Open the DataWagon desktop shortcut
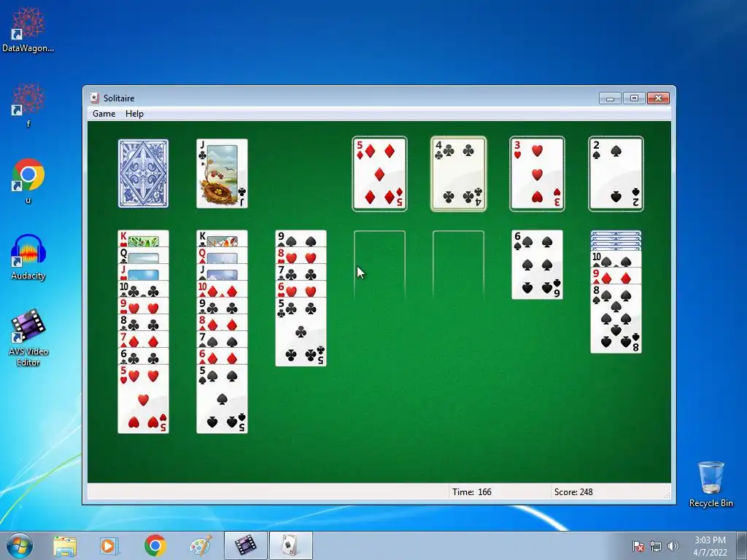This screenshot has height=560, width=747. coord(28,29)
